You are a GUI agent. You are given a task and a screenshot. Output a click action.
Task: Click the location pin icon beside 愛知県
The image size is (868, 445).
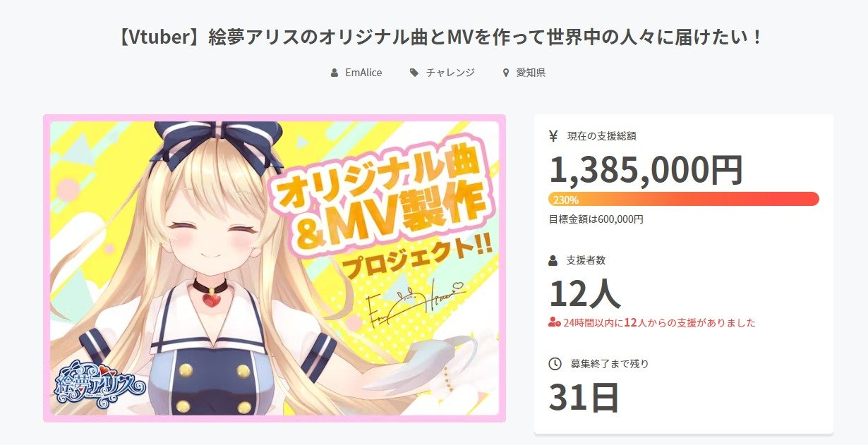(505, 73)
